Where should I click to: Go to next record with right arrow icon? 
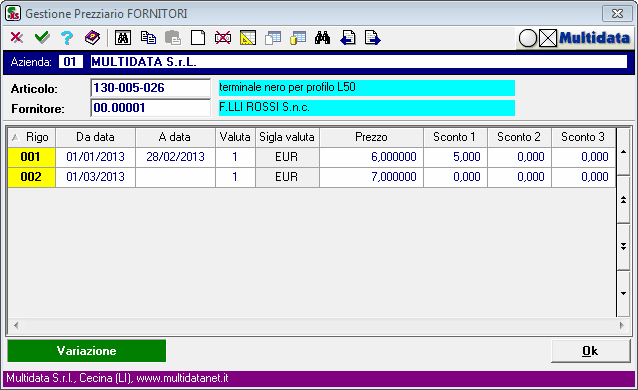click(373, 38)
